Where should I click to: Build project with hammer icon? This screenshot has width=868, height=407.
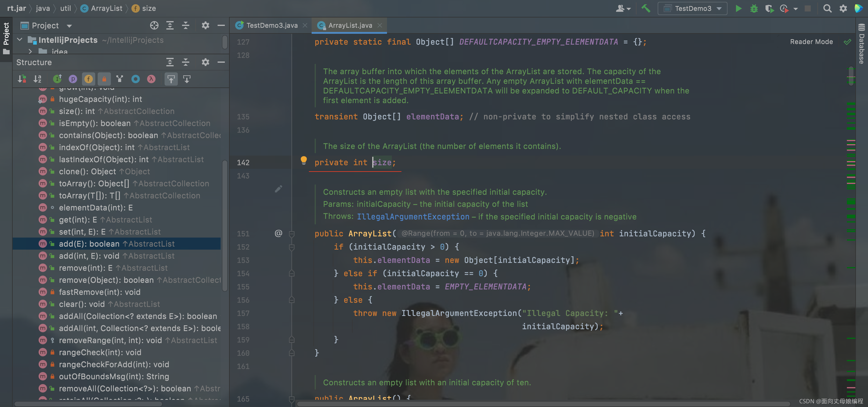[x=645, y=8]
